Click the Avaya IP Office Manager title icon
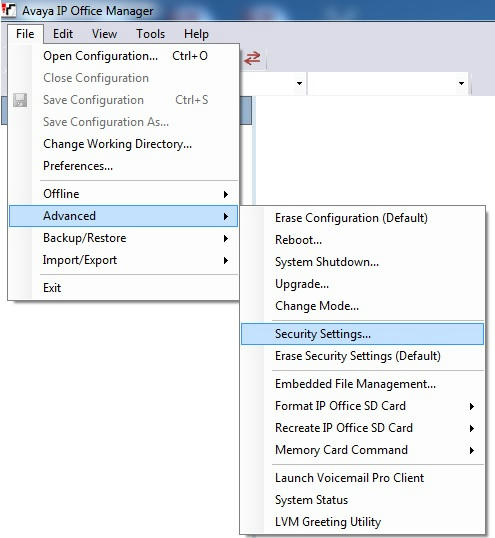Screen dimensions: 495x538 9,10
